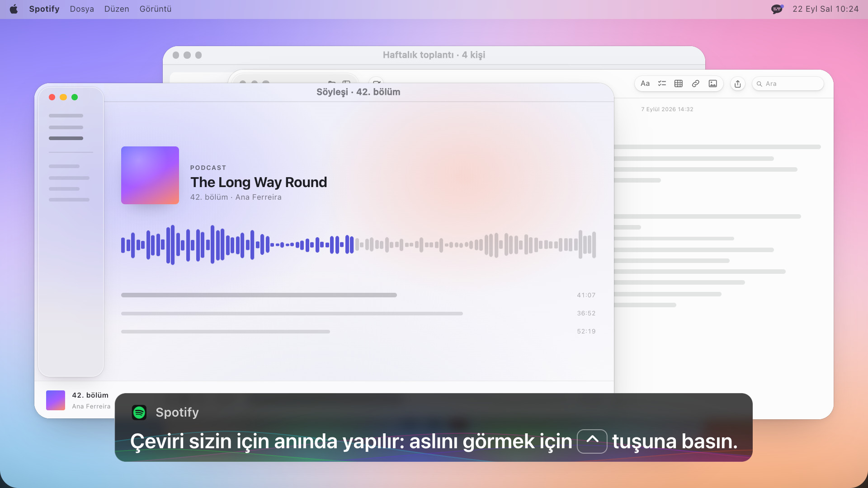868x488 pixels.
Task: Click the Ara search field
Action: coord(788,84)
